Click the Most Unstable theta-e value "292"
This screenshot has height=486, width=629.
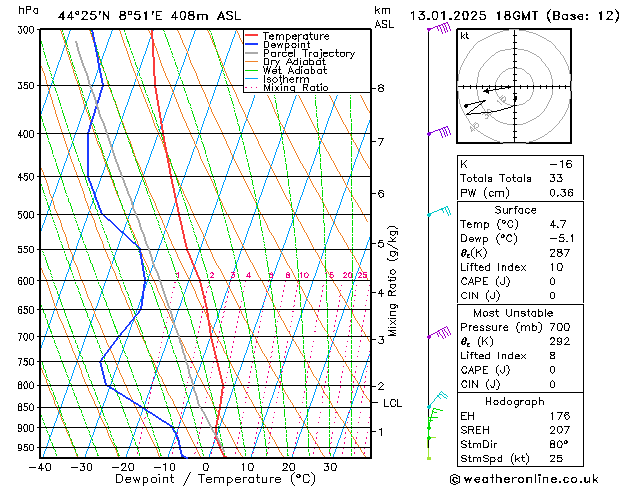pyautogui.click(x=560, y=341)
